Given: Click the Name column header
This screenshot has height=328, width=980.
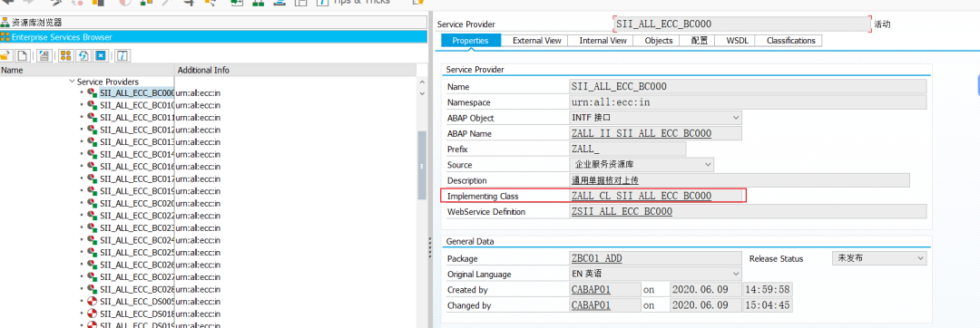Looking at the screenshot, I should tap(87, 71).
